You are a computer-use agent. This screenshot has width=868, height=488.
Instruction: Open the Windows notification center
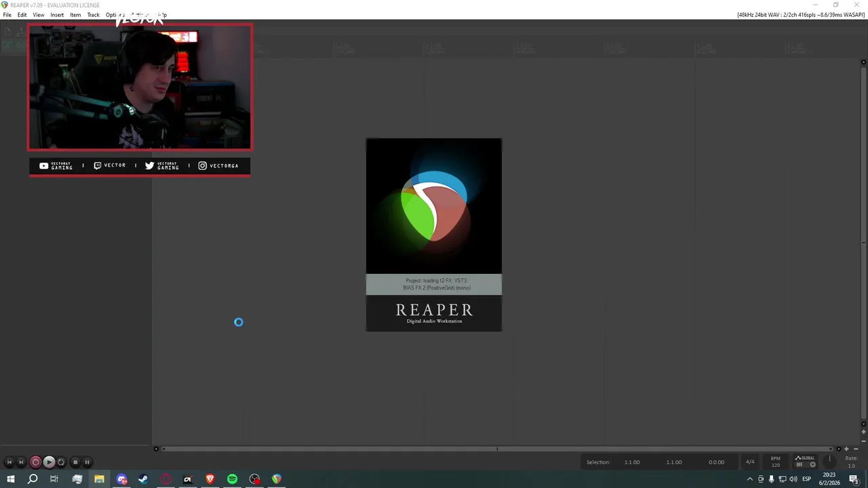tap(854, 479)
